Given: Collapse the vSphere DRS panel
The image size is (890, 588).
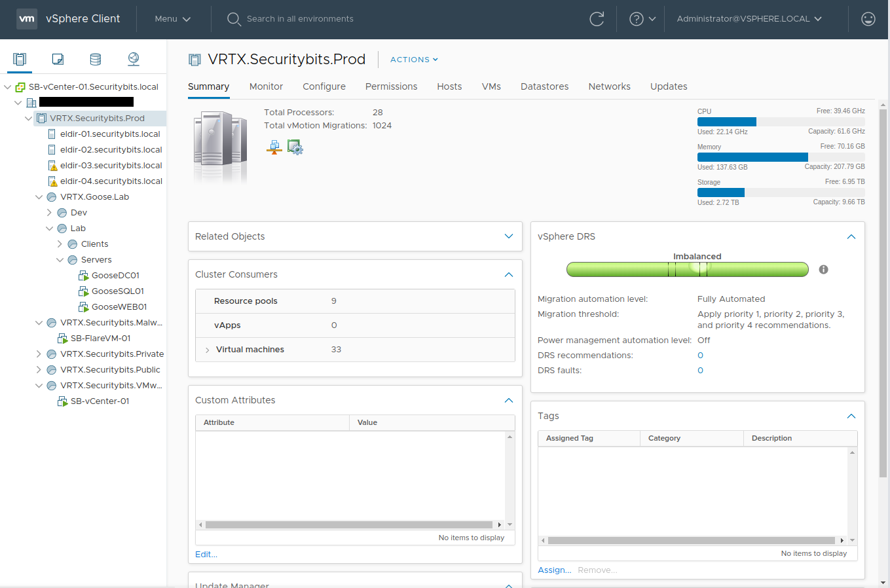Looking at the screenshot, I should point(851,237).
